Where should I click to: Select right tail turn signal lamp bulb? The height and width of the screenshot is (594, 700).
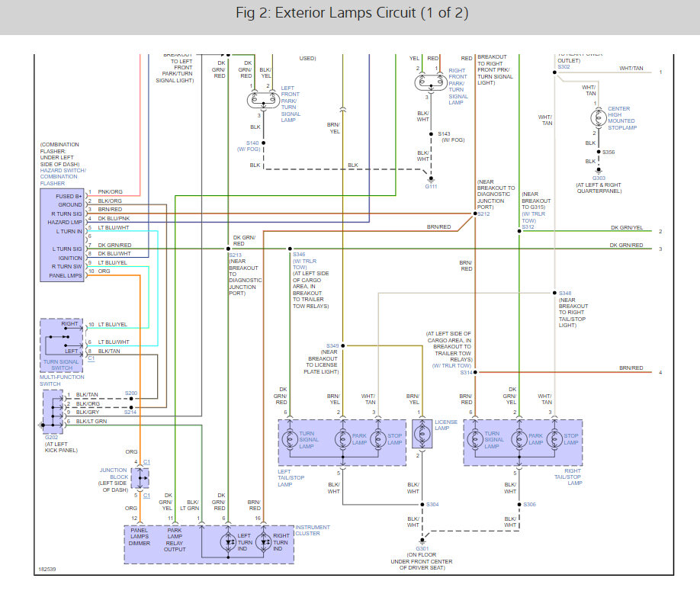(475, 439)
